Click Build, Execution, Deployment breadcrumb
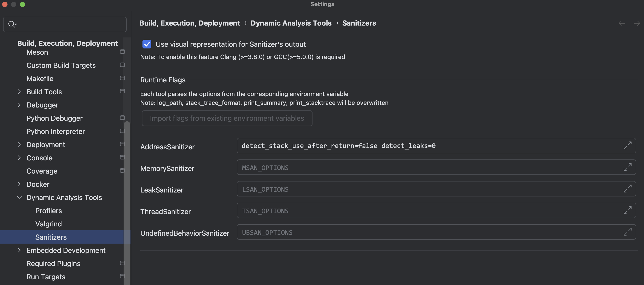This screenshot has height=285, width=644. (189, 23)
